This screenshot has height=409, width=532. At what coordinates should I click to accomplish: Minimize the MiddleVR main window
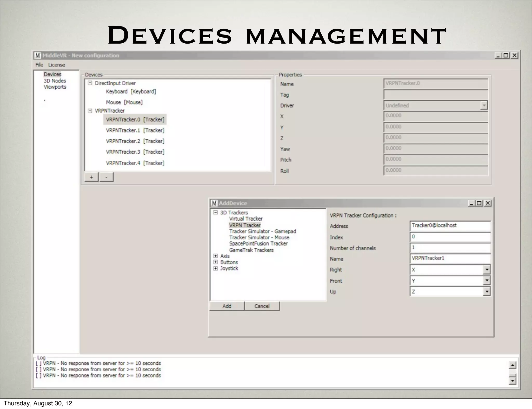(498, 55)
